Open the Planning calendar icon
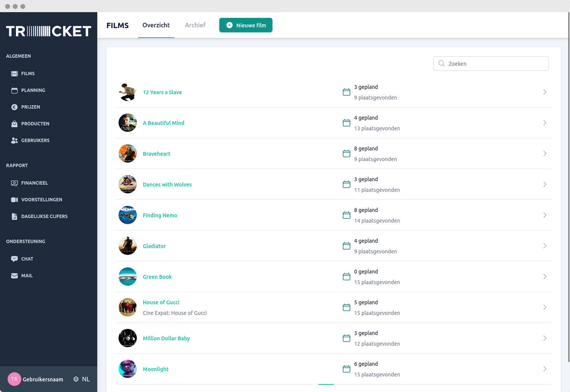This screenshot has height=392, width=570. click(x=14, y=90)
